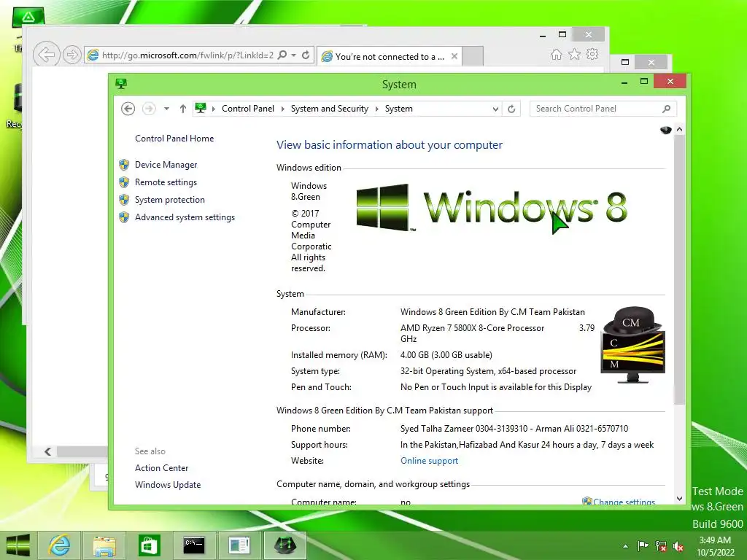This screenshot has width=747, height=560.
Task: Open Windows Update link
Action: point(168,485)
